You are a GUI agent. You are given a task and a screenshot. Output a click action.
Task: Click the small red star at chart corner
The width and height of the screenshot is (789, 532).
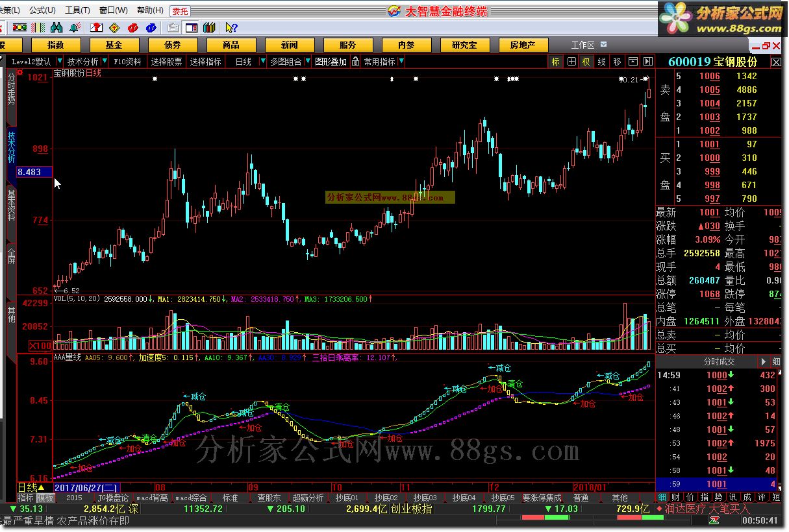19,72
